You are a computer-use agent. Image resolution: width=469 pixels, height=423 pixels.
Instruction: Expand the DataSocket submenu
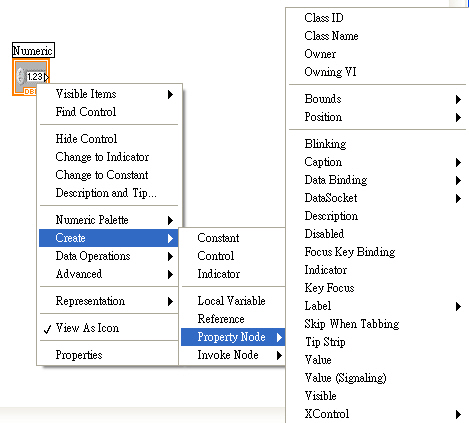377,198
